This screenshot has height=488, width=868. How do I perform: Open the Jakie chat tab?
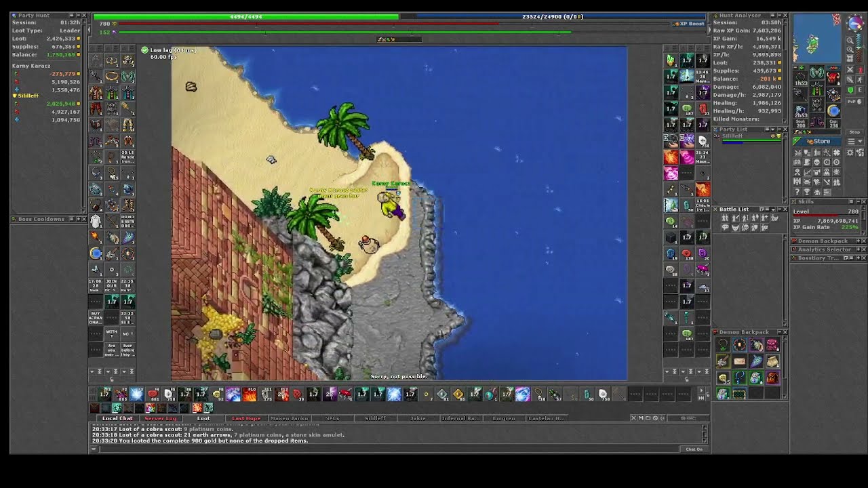tap(418, 418)
